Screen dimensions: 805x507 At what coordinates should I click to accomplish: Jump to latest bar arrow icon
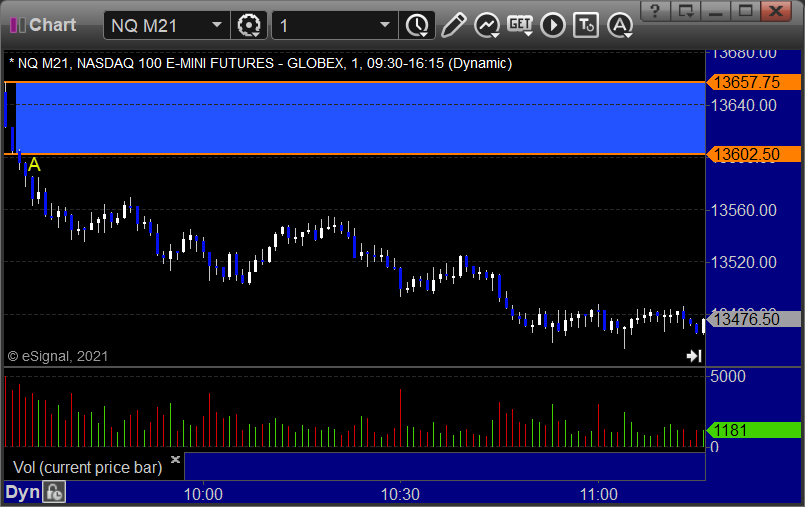[x=694, y=356]
